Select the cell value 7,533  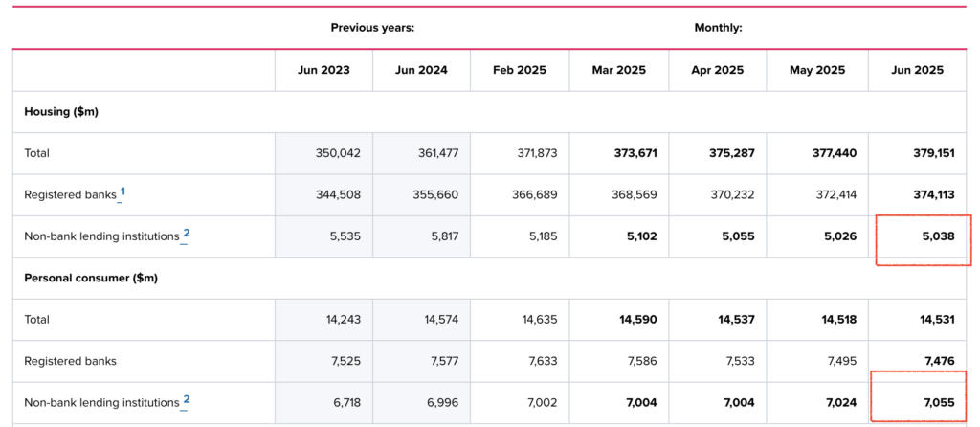coord(741,361)
